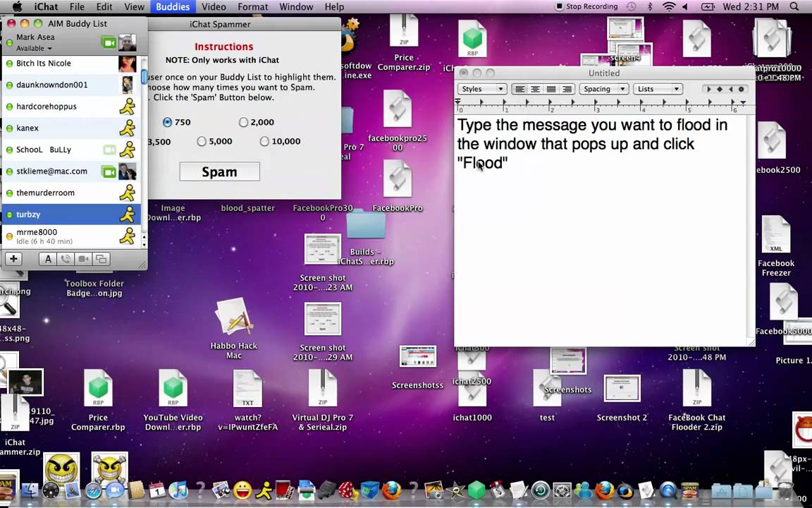Open Safari compass icon in the Dock
Screen dimensions: 812x508
[x=94, y=490]
